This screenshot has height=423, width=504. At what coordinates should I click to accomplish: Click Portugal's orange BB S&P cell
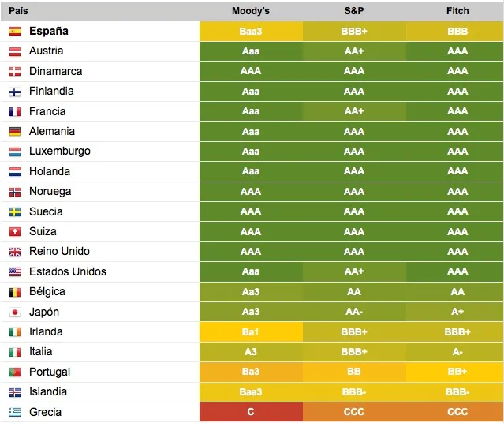pyautogui.click(x=354, y=372)
